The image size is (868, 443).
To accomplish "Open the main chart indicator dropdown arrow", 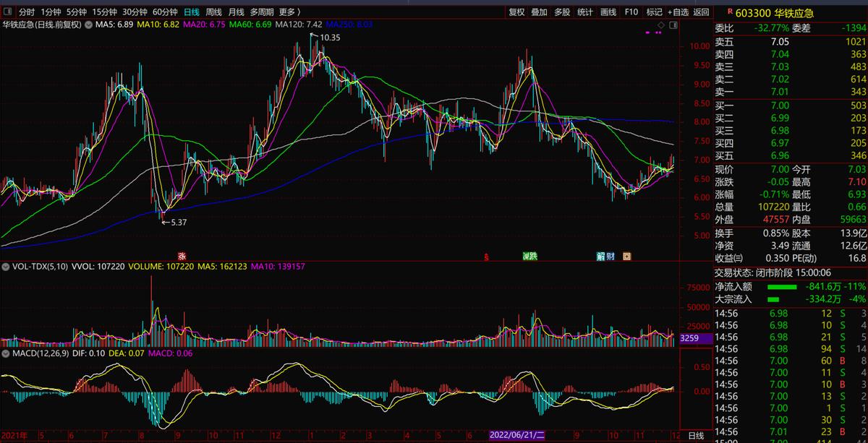I will click(x=88, y=25).
